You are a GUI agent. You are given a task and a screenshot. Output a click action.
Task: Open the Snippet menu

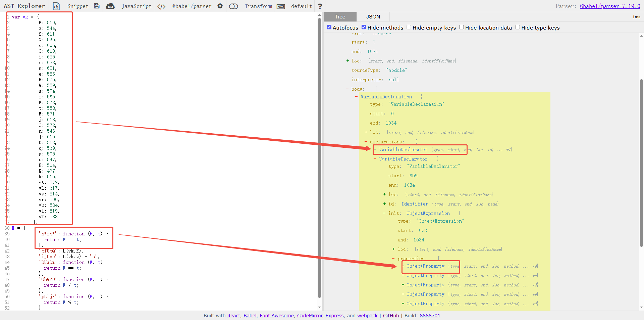(x=77, y=6)
